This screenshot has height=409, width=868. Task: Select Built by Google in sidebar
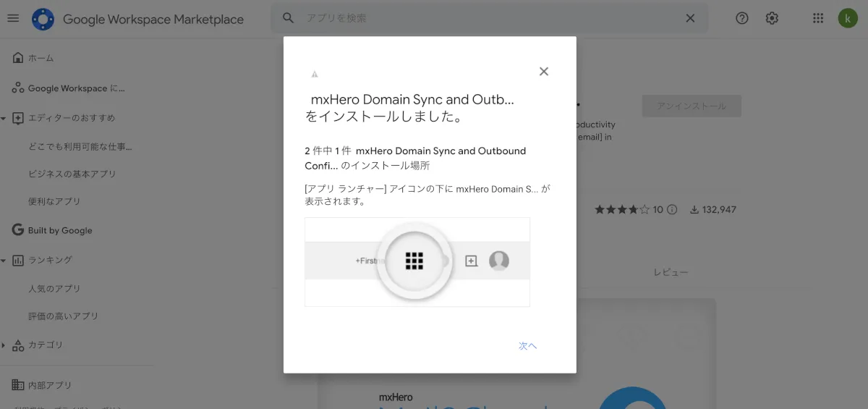tap(59, 230)
